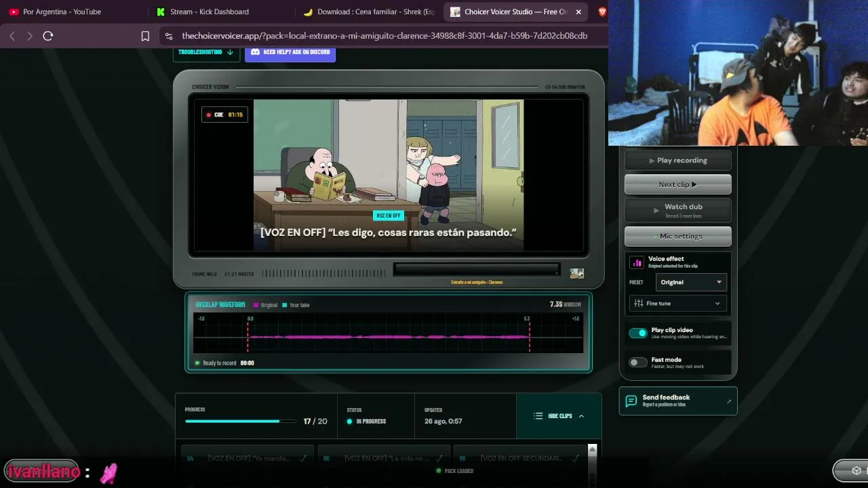This screenshot has width=868, height=488.
Task: Click the ivanllano username badge
Action: pos(41,472)
